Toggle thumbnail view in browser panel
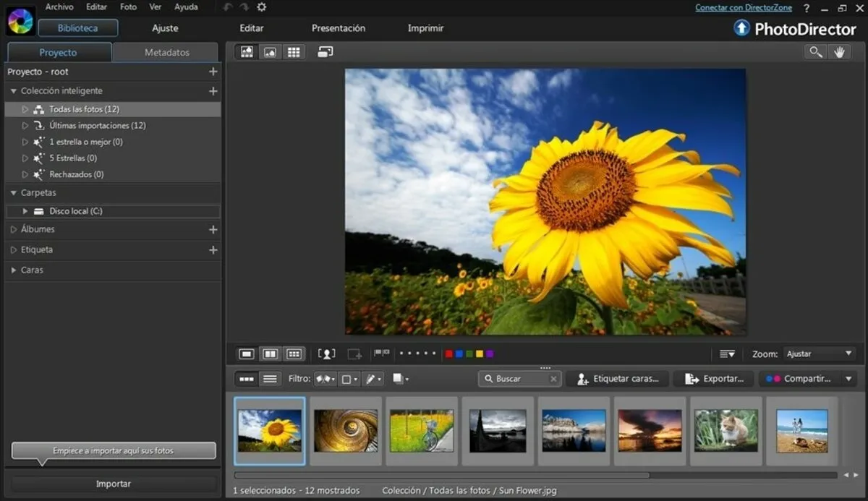The height and width of the screenshot is (501, 868). 247,378
